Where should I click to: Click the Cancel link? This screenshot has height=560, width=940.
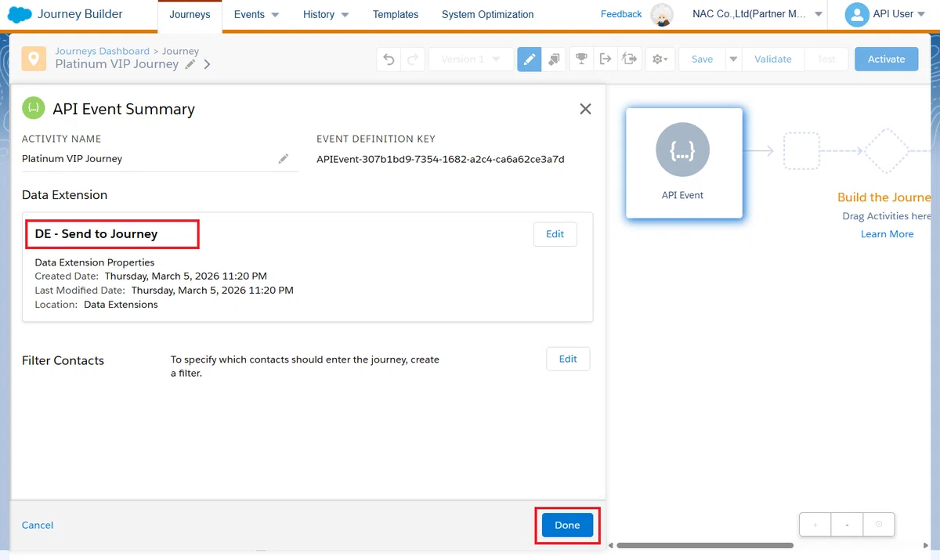click(38, 526)
